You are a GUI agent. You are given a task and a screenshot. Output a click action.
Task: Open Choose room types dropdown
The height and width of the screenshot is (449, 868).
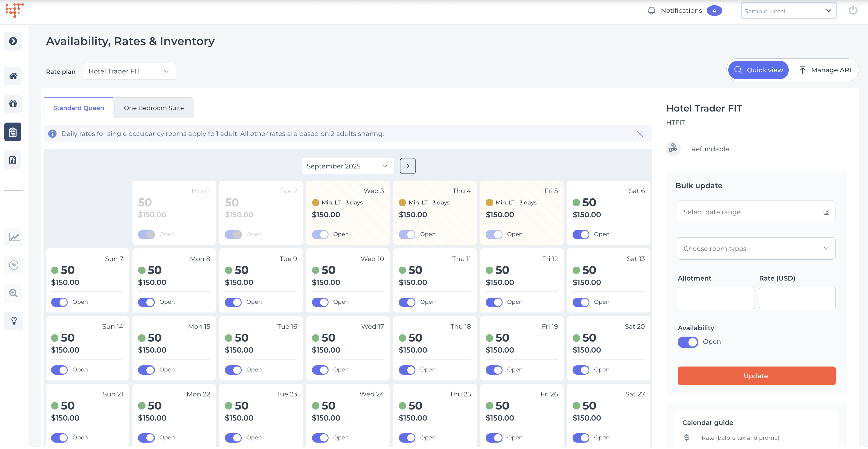(x=756, y=249)
